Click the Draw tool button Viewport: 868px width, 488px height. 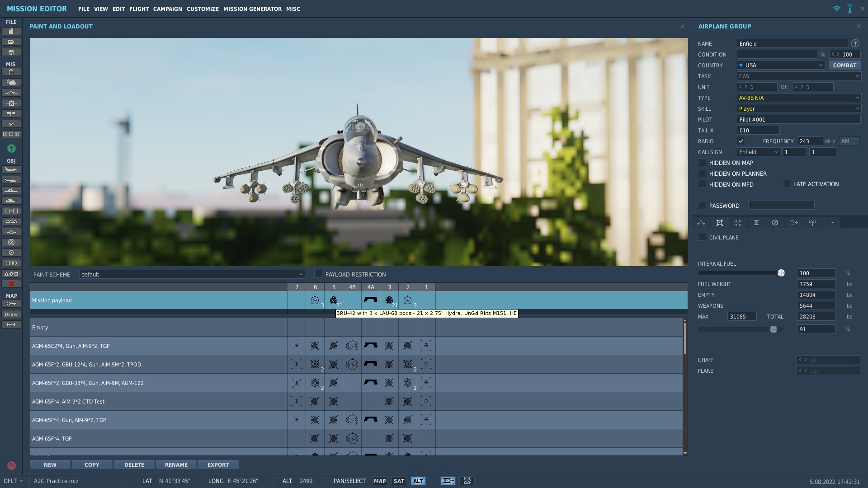coord(11,314)
